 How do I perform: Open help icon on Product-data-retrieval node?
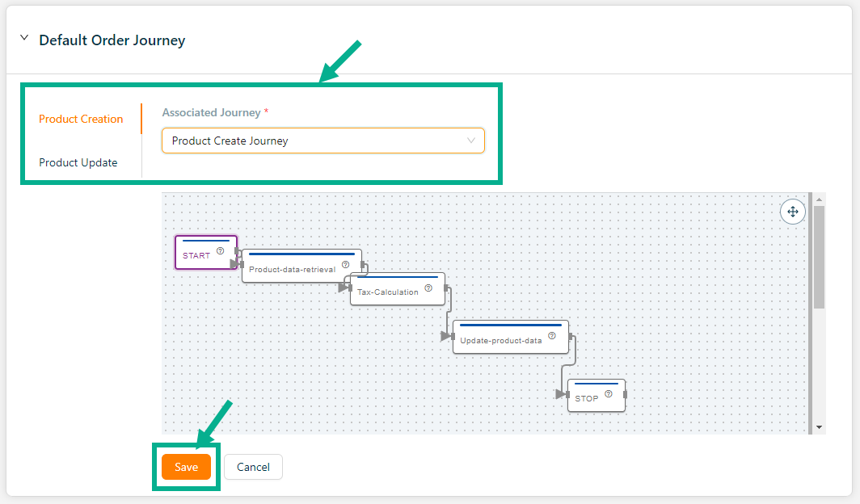pos(345,264)
